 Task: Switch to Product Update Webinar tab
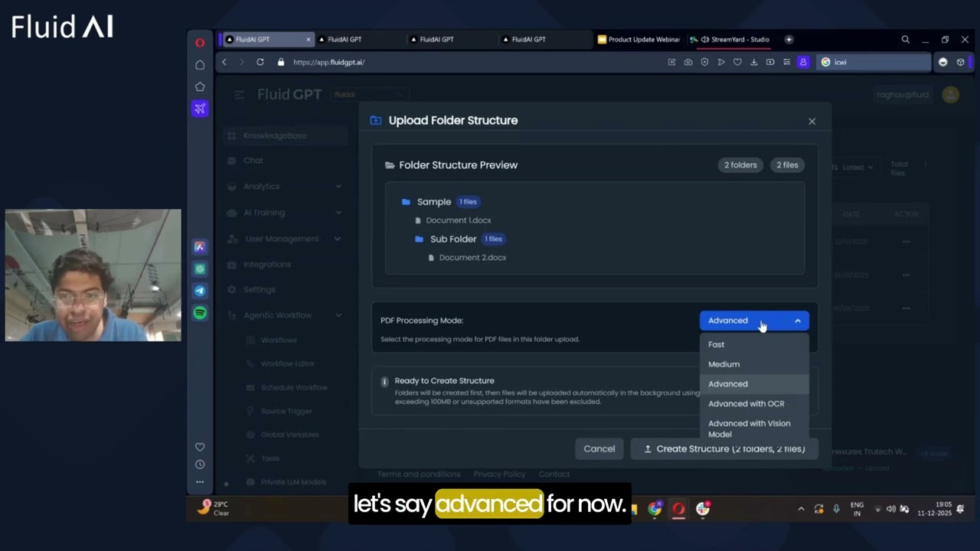coord(639,39)
